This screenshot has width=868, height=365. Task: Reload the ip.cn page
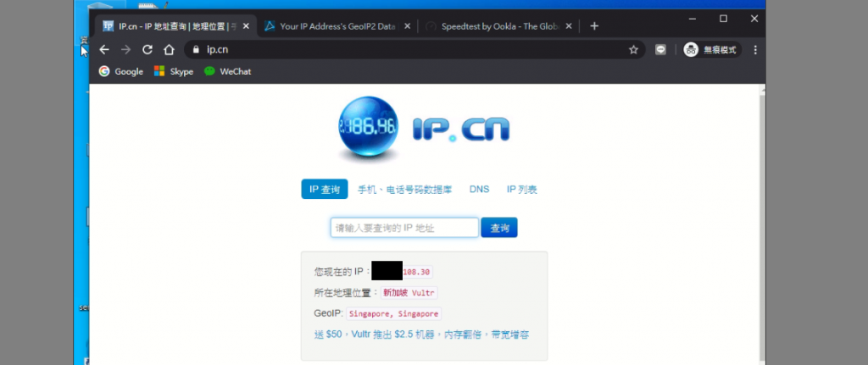click(147, 50)
